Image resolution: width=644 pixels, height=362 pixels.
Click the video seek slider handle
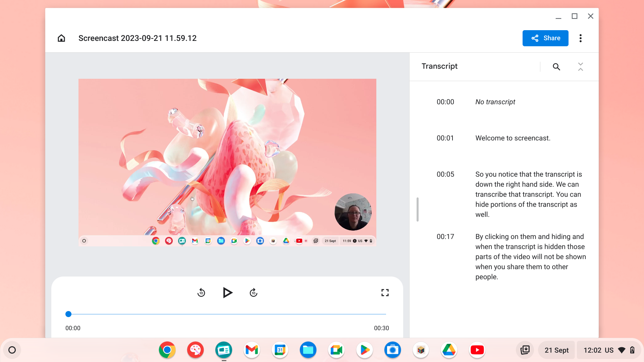[x=68, y=314]
